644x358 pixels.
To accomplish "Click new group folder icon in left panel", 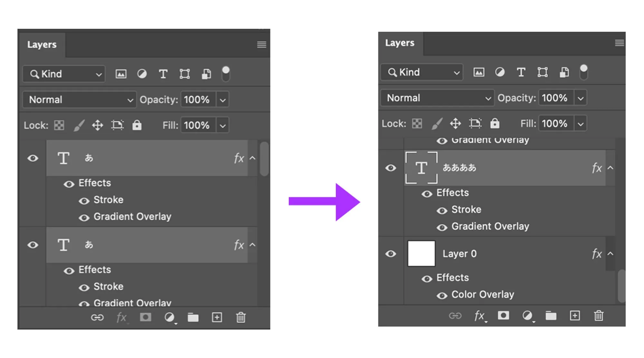I will click(x=193, y=317).
